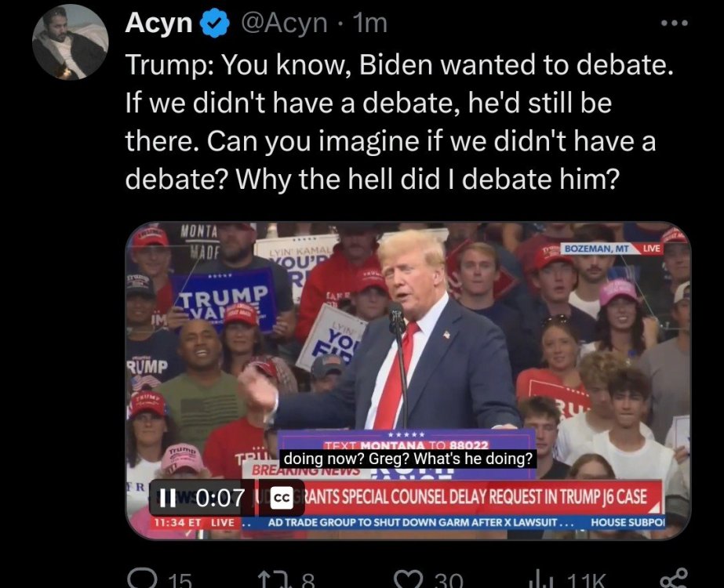The height and width of the screenshot is (588, 724).
Task: Open Acyn's profile picture
Action: click(70, 42)
